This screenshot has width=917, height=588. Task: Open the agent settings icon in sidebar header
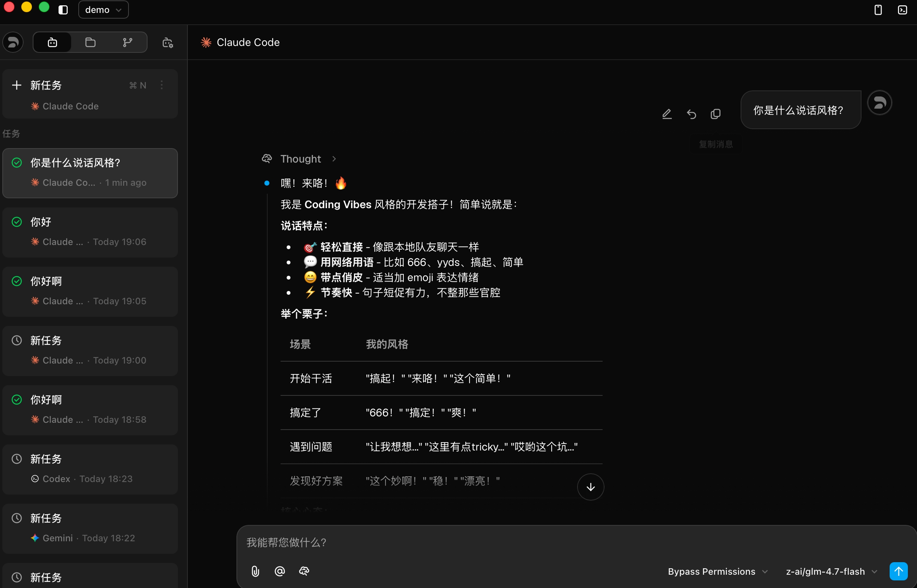[x=168, y=43]
